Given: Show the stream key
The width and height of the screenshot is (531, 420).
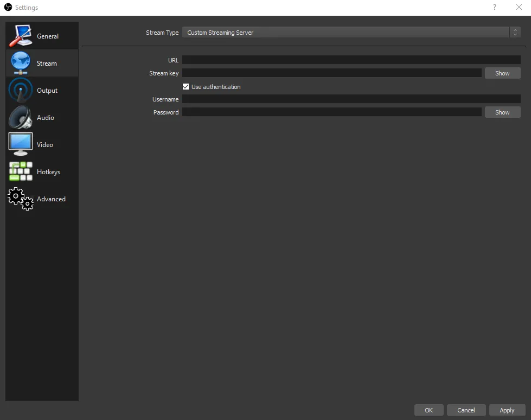Looking at the screenshot, I should point(502,73).
